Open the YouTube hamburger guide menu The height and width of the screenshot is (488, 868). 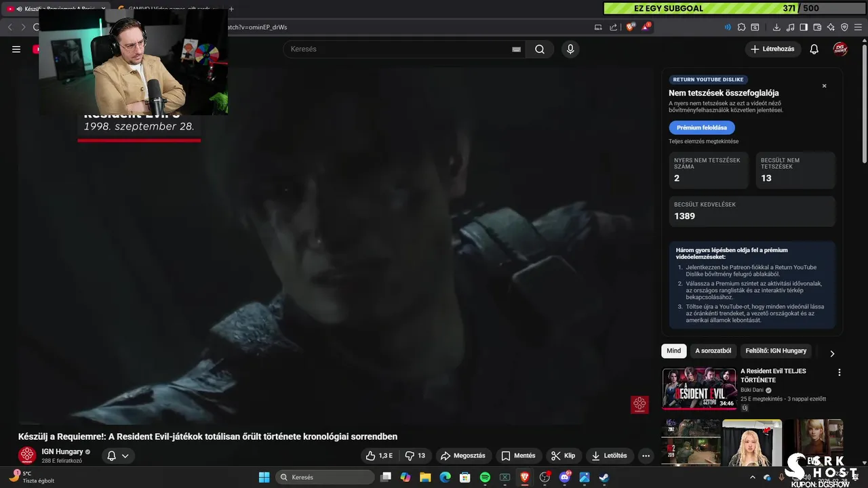pyautogui.click(x=16, y=49)
